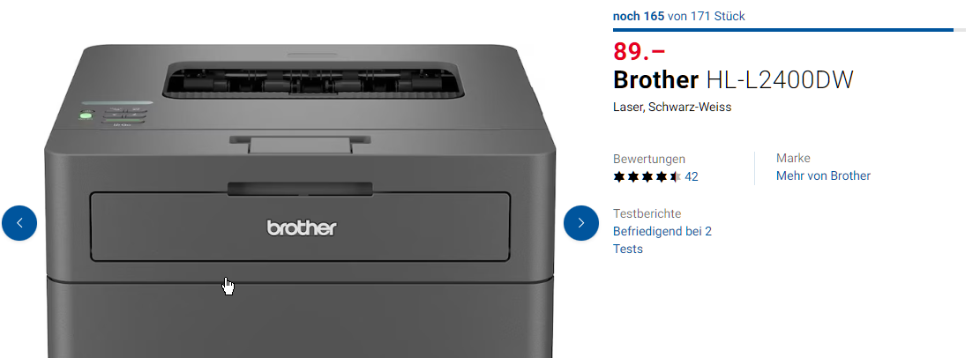Advance to the next product image

tap(581, 223)
